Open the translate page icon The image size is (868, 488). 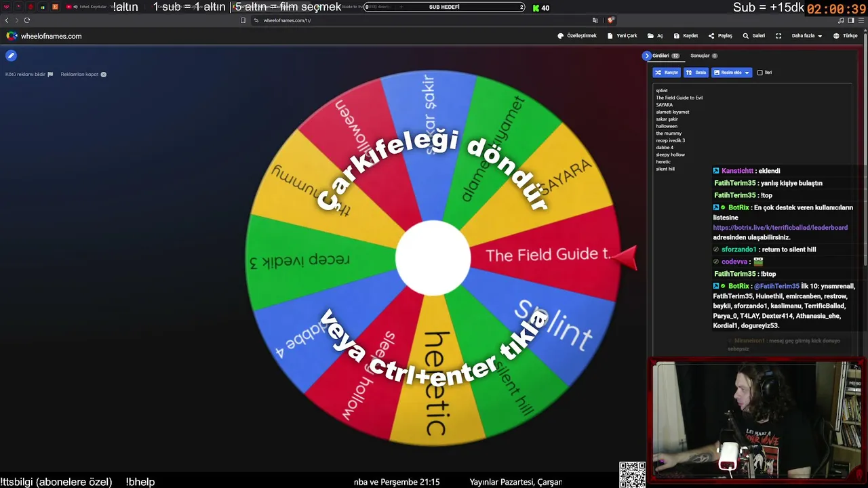[x=595, y=20]
